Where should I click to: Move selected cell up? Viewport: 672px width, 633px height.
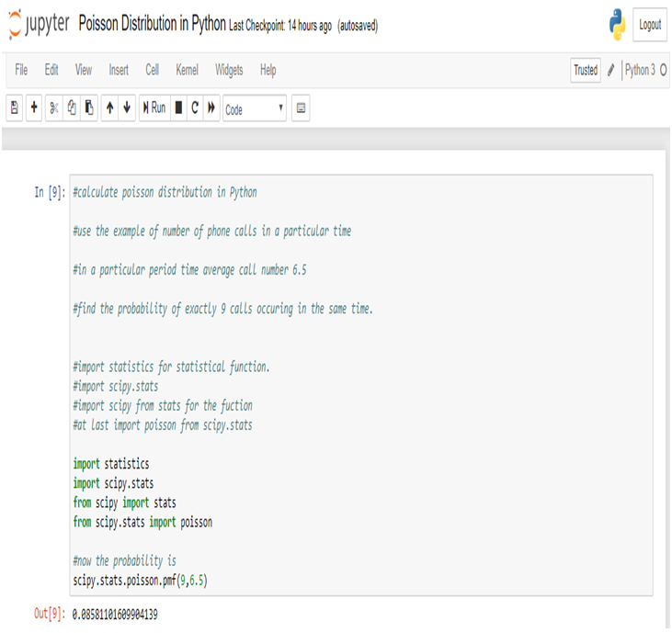point(110,107)
